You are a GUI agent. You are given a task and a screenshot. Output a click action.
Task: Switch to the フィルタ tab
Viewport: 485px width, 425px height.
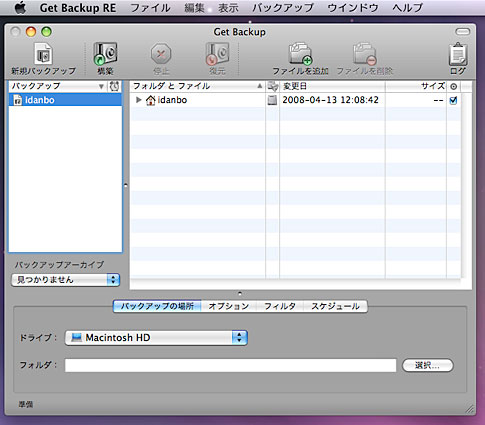click(280, 306)
